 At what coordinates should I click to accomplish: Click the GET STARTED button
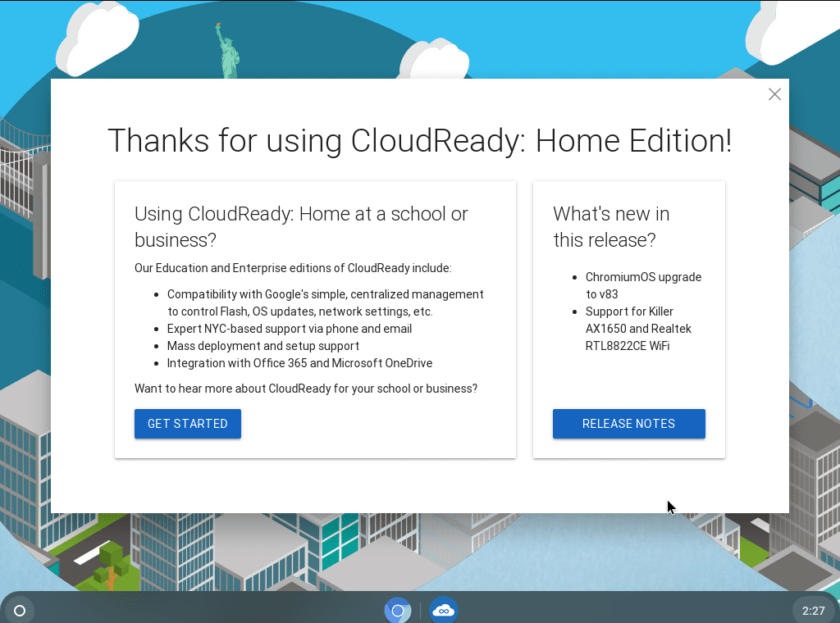[188, 424]
